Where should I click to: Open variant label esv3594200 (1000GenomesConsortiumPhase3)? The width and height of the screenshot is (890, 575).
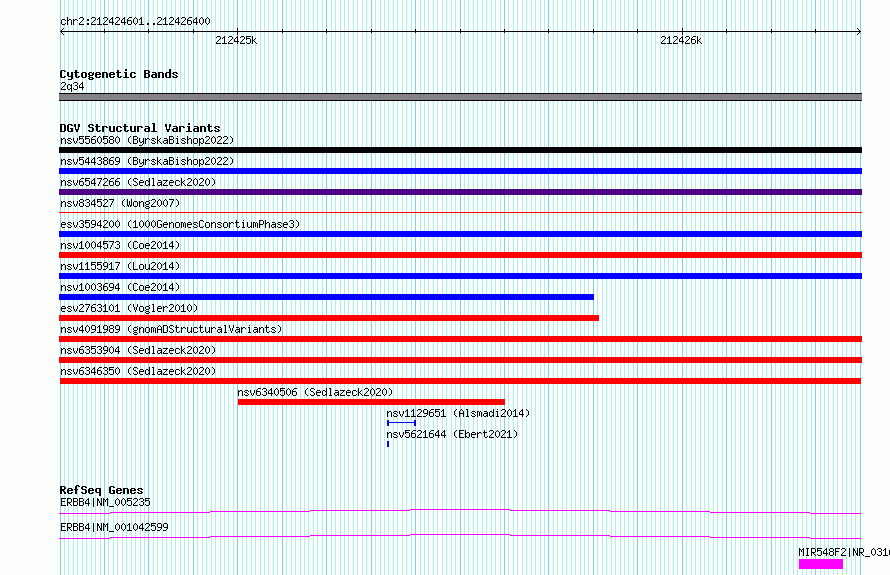pos(180,224)
